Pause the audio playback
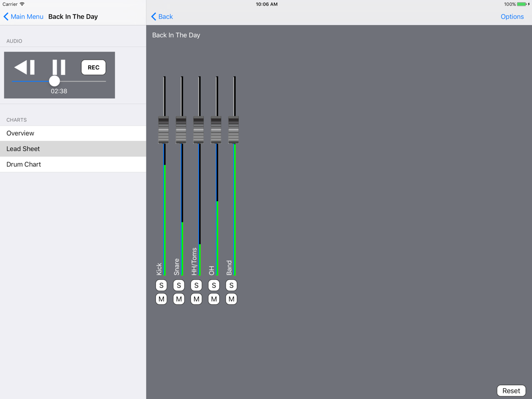The width and height of the screenshot is (532, 399). coord(59,68)
